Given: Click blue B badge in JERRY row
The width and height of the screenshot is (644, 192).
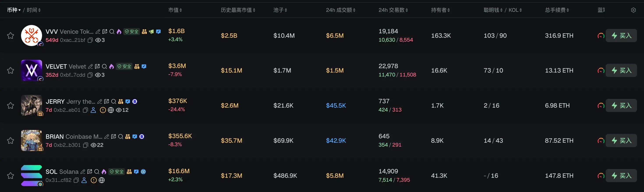Looking at the screenshot, I should [x=135, y=101].
